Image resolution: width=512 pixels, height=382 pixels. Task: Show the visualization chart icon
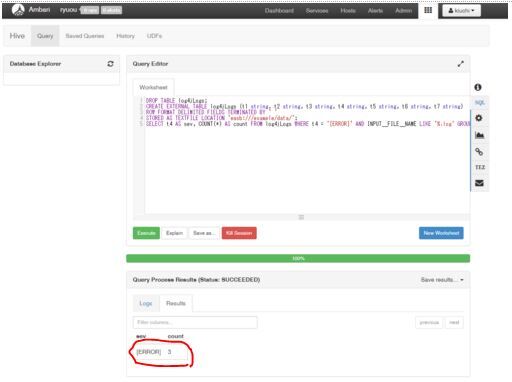[479, 135]
